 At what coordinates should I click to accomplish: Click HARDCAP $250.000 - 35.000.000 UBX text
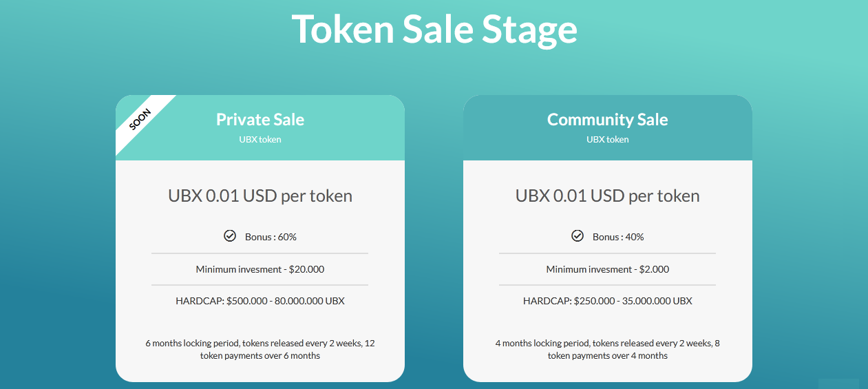(x=608, y=301)
